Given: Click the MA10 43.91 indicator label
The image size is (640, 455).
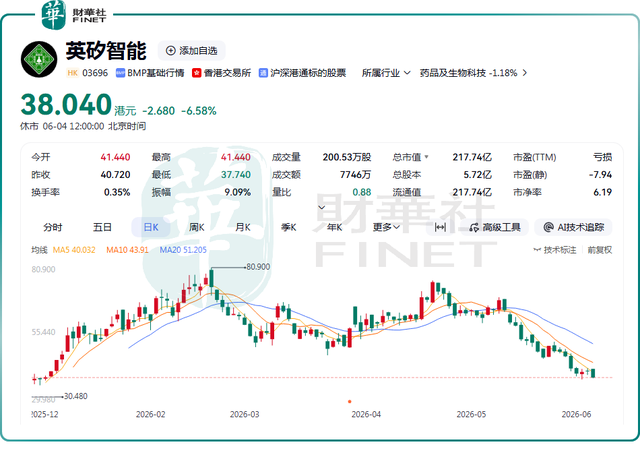Looking at the screenshot, I should (127, 250).
